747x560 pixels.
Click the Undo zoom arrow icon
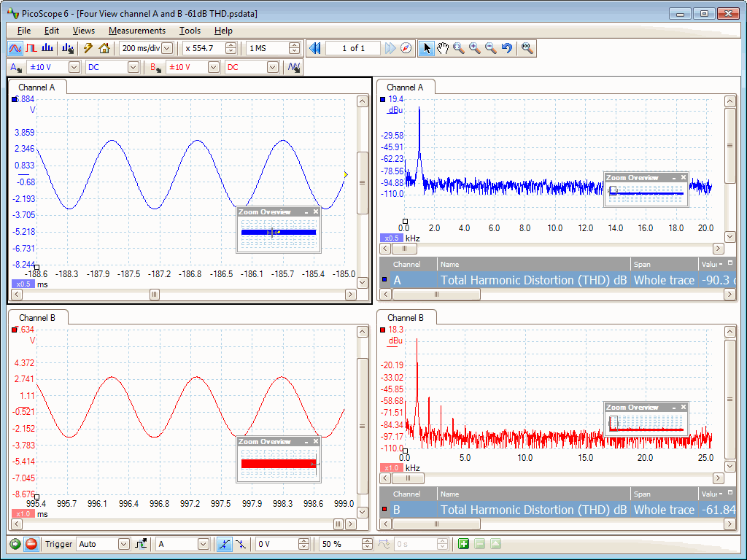point(507,48)
